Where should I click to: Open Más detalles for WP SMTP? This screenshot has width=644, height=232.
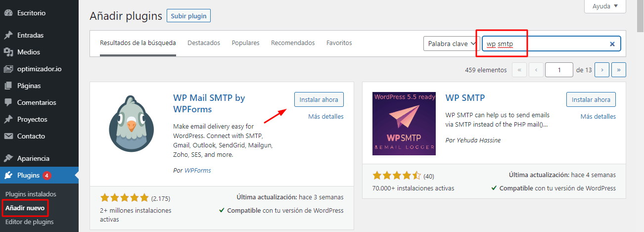[598, 117]
